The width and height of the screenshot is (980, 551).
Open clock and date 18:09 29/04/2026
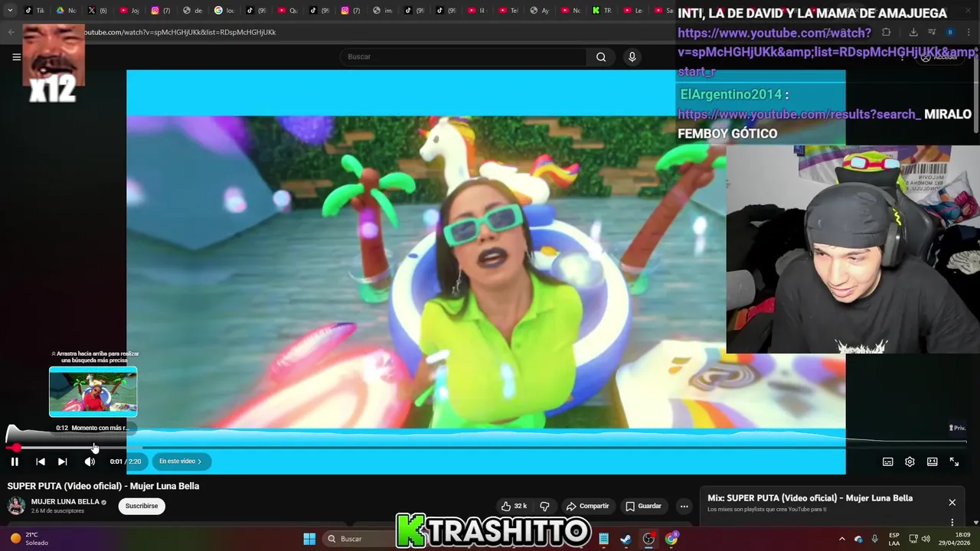click(x=955, y=539)
